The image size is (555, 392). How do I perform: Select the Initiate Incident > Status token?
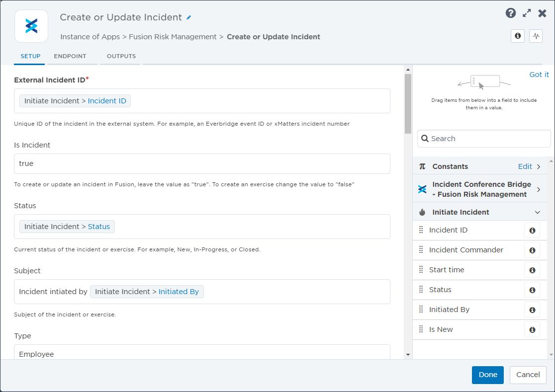click(67, 227)
